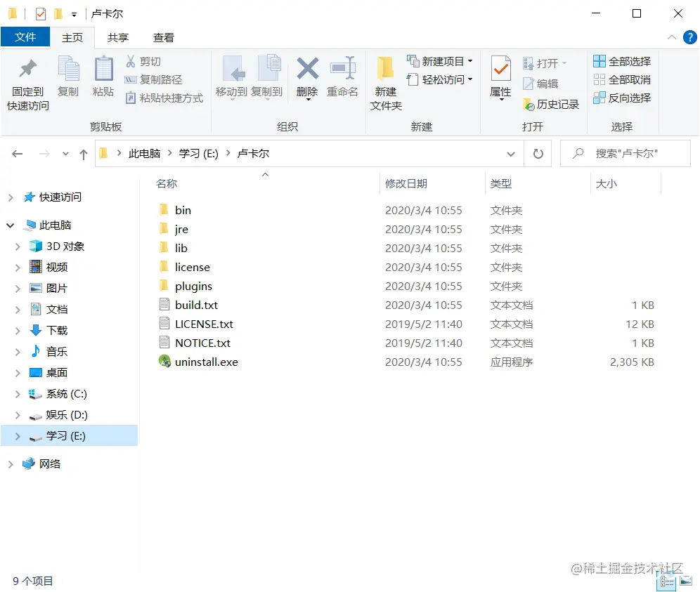The height and width of the screenshot is (592, 700).
Task: Collapse the This PC (此电脑) tree node
Action: (11, 225)
